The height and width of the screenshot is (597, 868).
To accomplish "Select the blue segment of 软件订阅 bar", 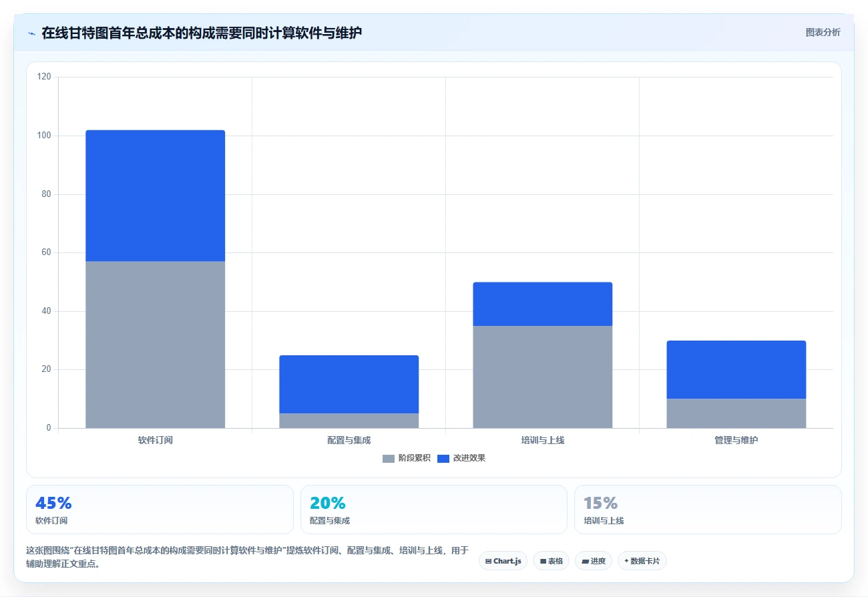I will pyautogui.click(x=156, y=196).
